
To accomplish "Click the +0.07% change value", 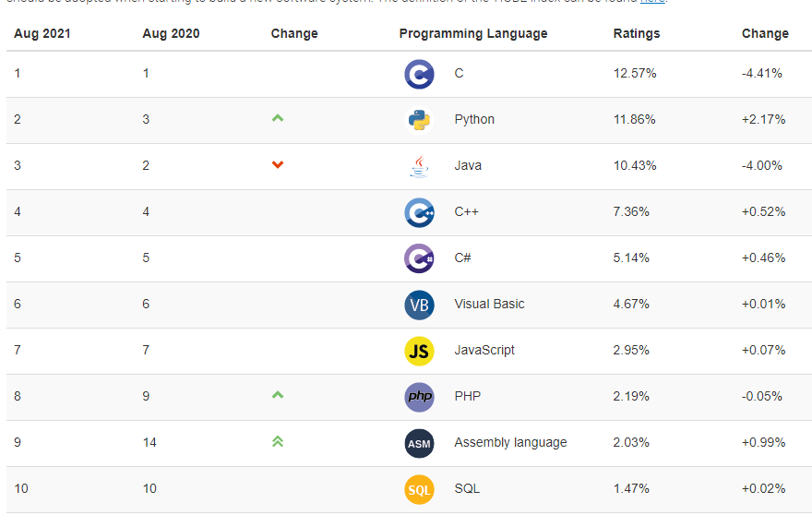I will 763,350.
